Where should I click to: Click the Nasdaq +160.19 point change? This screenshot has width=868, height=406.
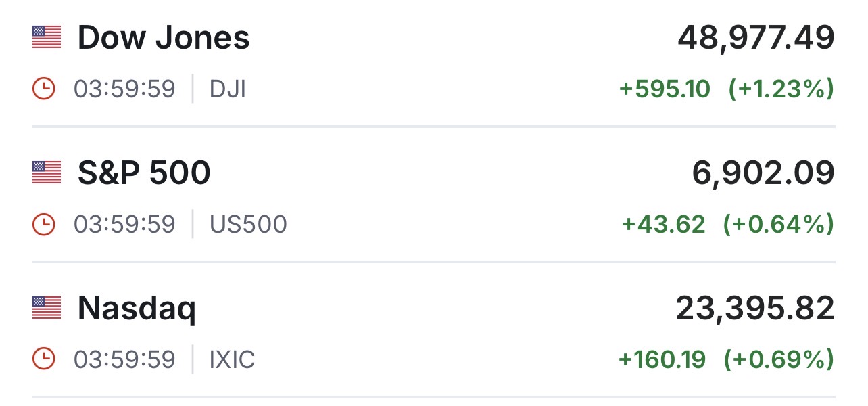tap(662, 359)
